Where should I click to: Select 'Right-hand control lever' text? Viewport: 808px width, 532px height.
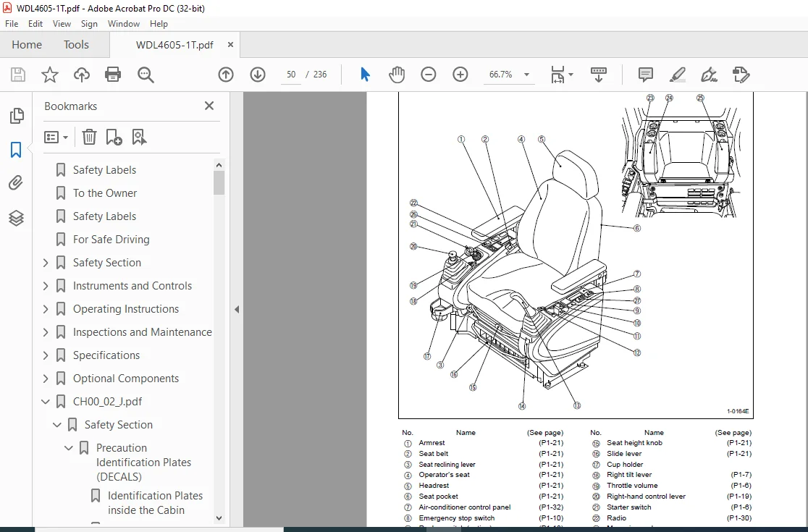tap(647, 497)
